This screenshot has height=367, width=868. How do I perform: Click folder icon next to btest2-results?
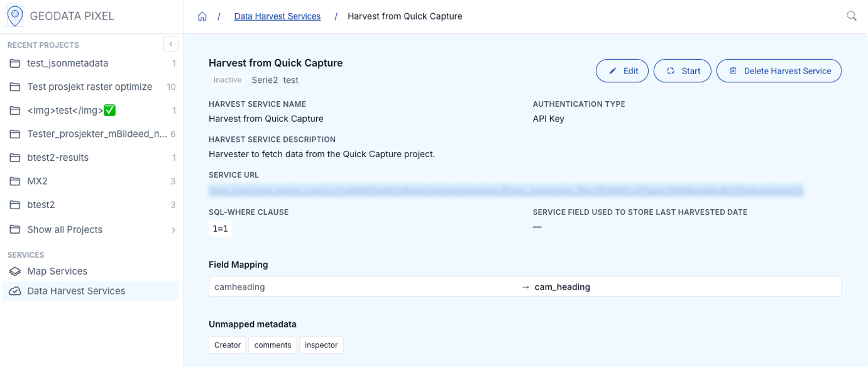pyautogui.click(x=15, y=158)
